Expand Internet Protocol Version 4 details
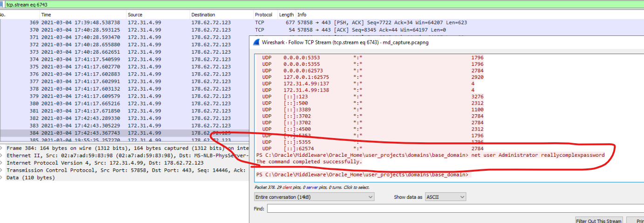 pyautogui.click(x=2, y=163)
